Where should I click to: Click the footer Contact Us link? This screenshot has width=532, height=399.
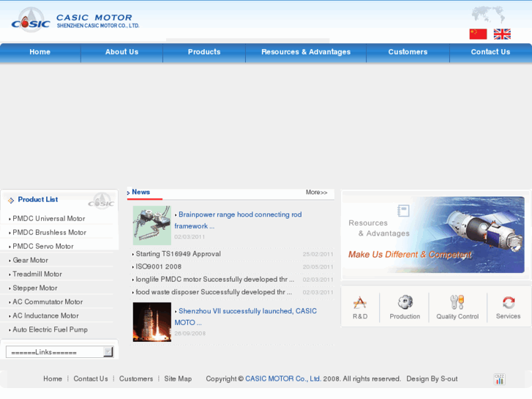[91, 379]
